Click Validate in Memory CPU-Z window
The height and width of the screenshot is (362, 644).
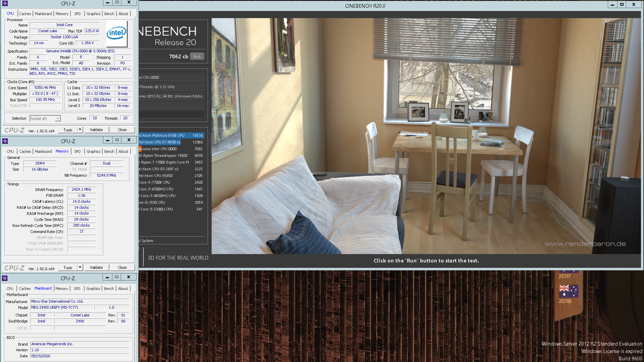pyautogui.click(x=96, y=267)
